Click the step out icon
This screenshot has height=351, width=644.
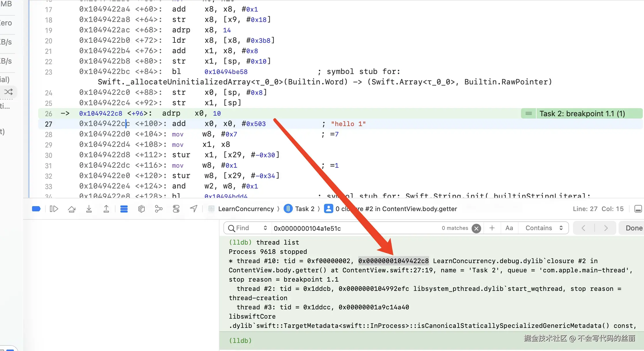pyautogui.click(x=106, y=209)
